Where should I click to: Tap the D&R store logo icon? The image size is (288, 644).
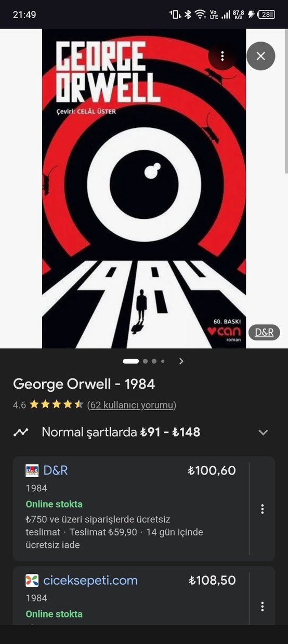[x=32, y=471]
